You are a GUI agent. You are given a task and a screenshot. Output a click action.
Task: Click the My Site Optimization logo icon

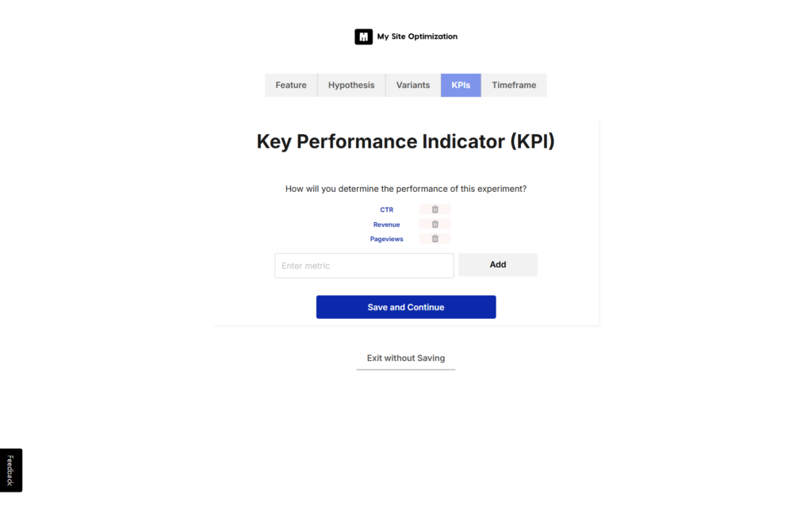[363, 36]
